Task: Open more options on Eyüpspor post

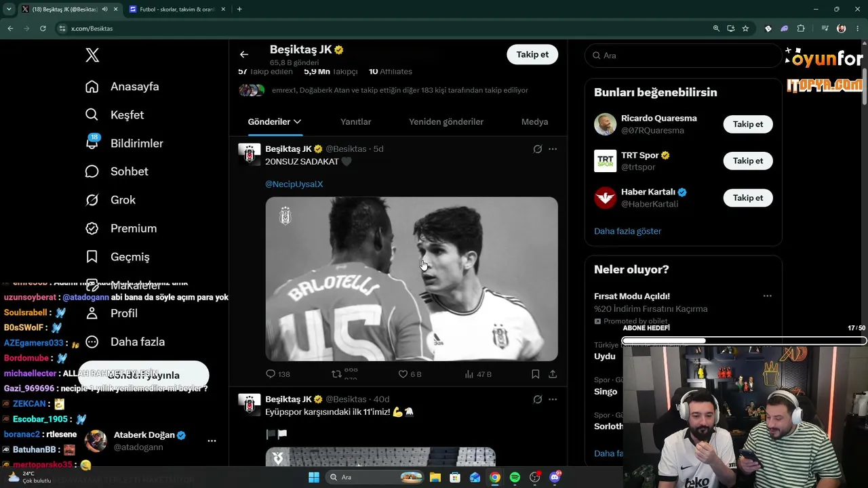Action: point(553,400)
